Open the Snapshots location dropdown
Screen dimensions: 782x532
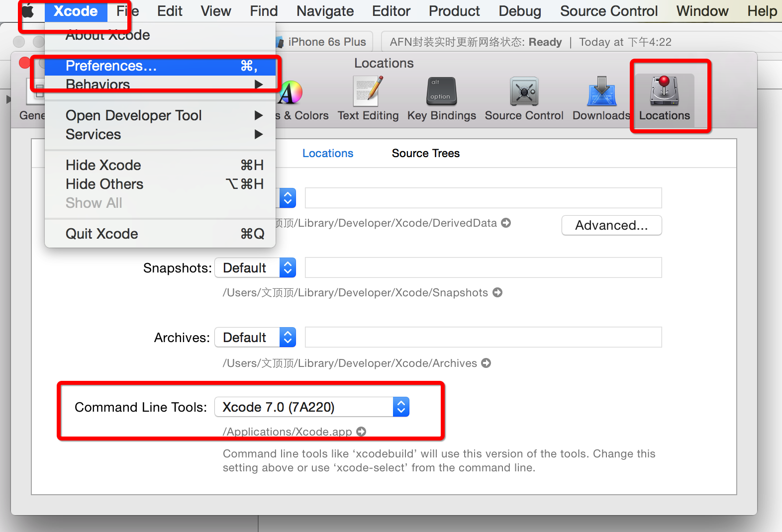[x=255, y=267]
